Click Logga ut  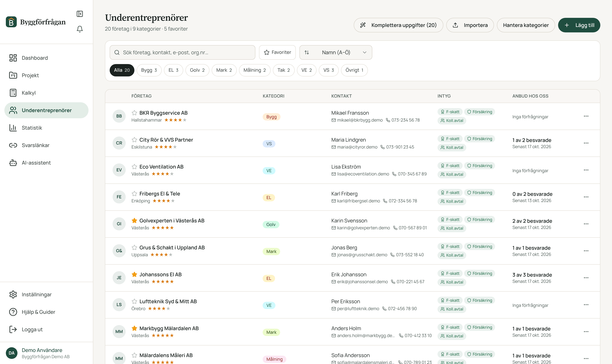(46, 329)
